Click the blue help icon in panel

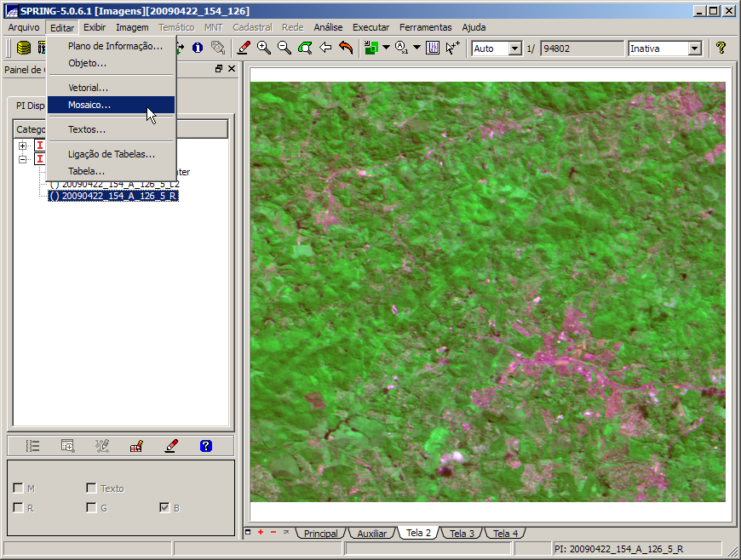[x=205, y=445]
